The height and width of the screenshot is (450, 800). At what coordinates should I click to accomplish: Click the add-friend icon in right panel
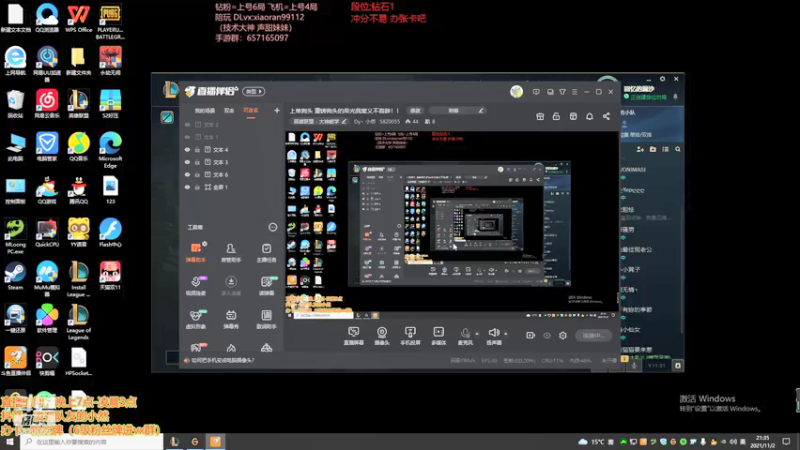(x=640, y=149)
